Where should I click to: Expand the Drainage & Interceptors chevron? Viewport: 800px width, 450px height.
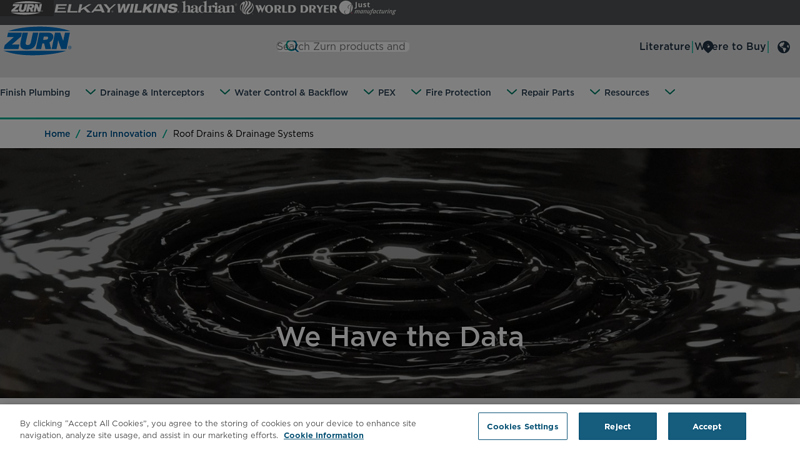pos(224,92)
